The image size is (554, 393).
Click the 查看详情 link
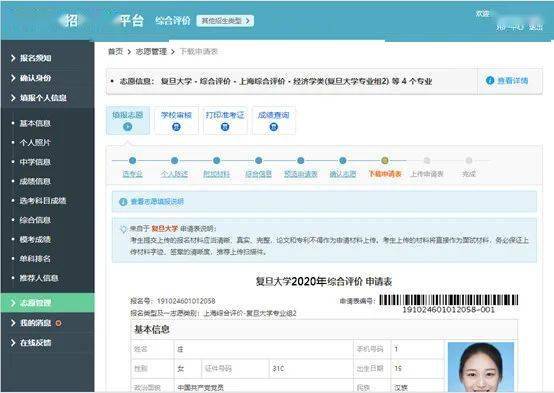tap(513, 81)
